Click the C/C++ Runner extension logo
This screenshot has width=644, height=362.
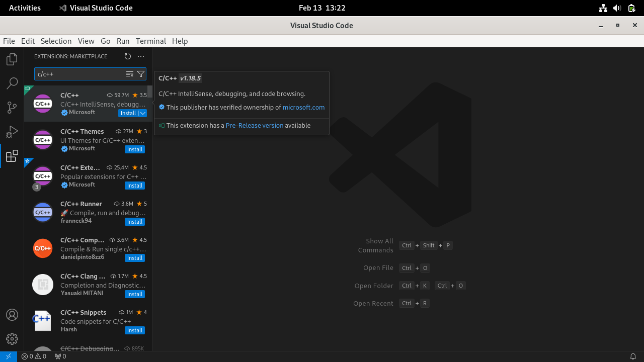tap(43, 212)
